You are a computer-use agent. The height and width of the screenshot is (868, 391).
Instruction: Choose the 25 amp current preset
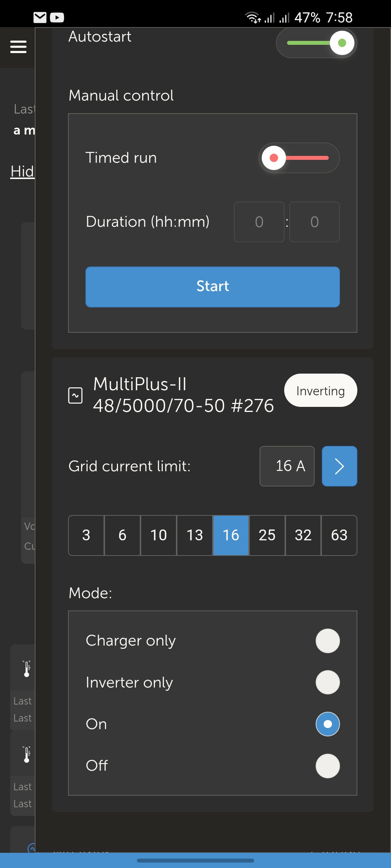point(267,535)
